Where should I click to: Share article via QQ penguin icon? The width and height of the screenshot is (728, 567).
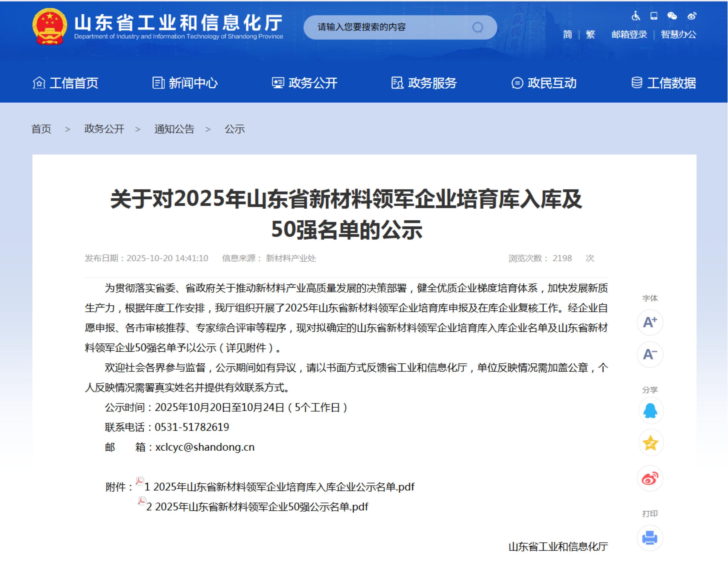(x=650, y=411)
